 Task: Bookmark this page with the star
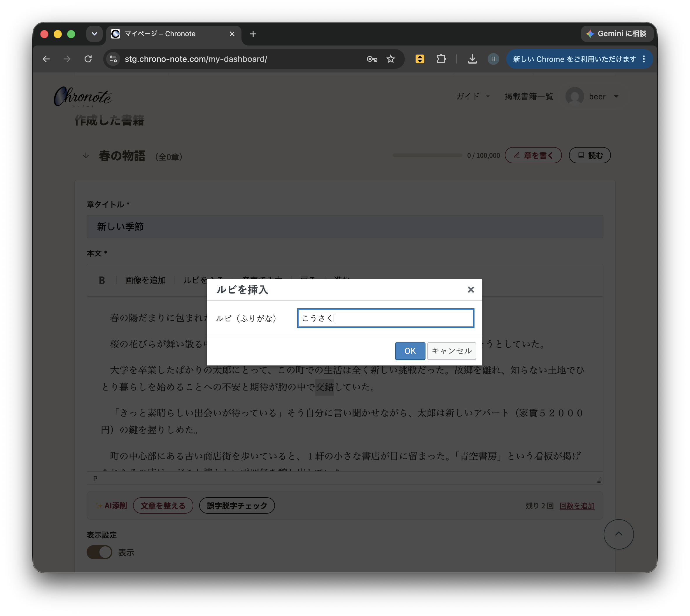coord(391,59)
